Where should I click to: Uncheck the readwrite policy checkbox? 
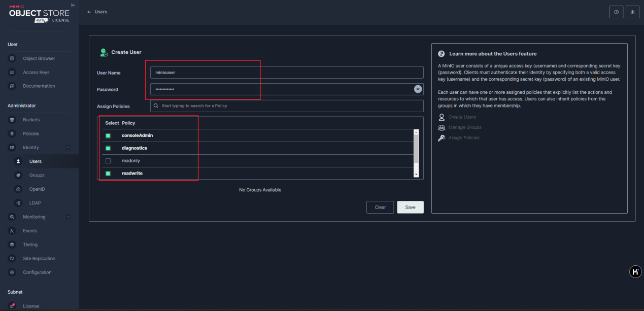point(108,174)
